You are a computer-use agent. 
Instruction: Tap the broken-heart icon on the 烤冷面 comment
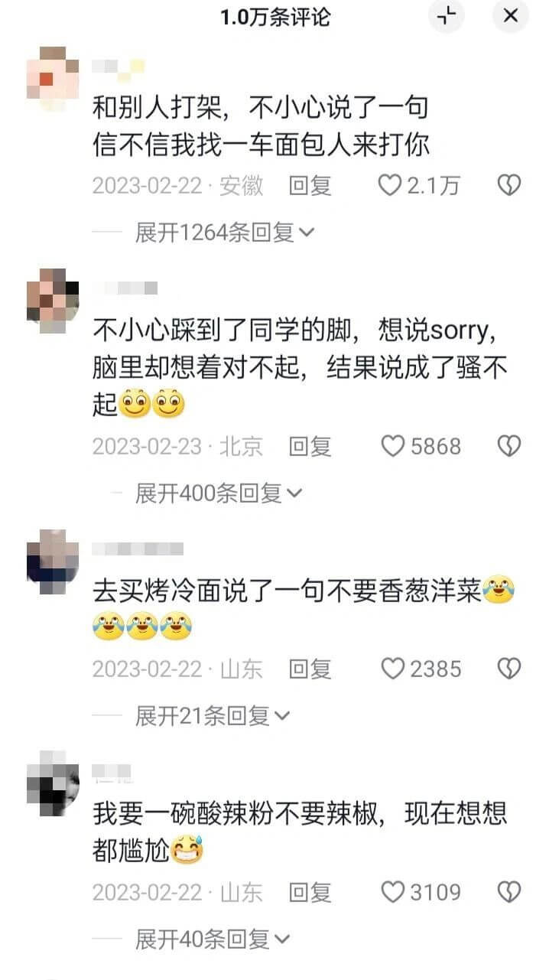(x=508, y=669)
